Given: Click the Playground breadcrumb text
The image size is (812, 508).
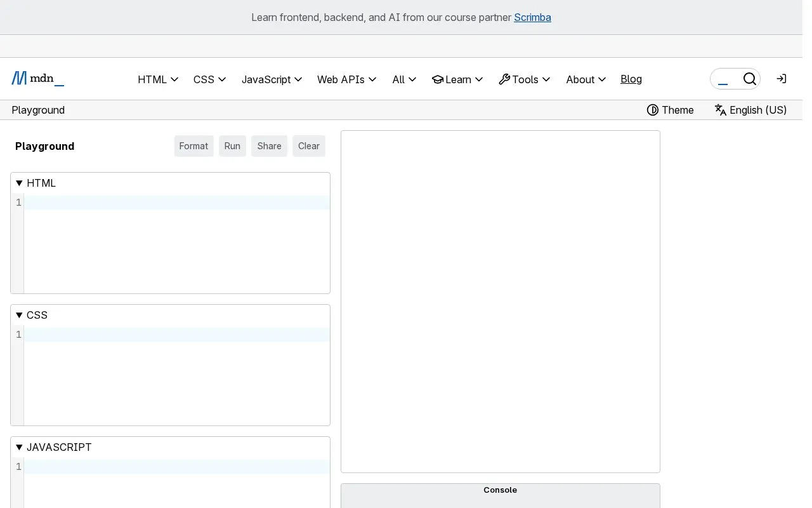Looking at the screenshot, I should 38,110.
